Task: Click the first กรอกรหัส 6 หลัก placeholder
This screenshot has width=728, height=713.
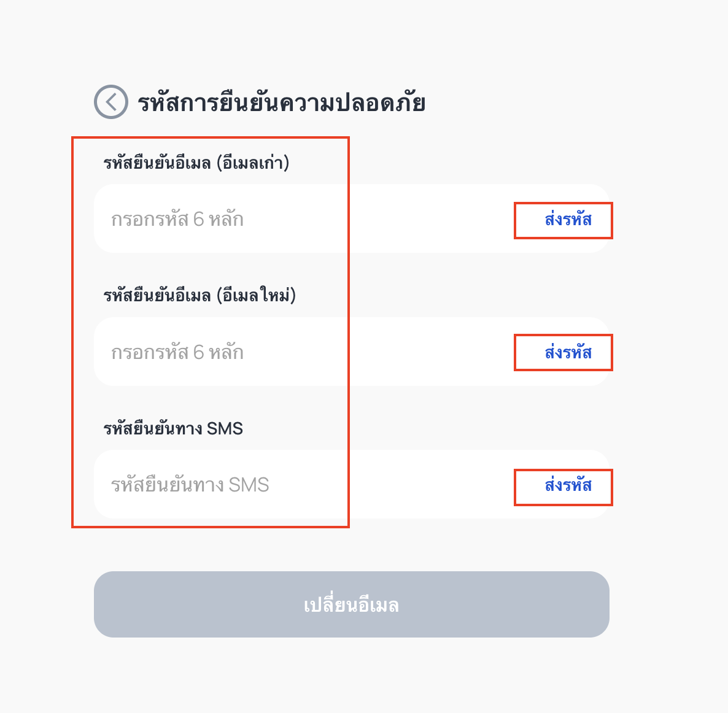Action: point(177,219)
